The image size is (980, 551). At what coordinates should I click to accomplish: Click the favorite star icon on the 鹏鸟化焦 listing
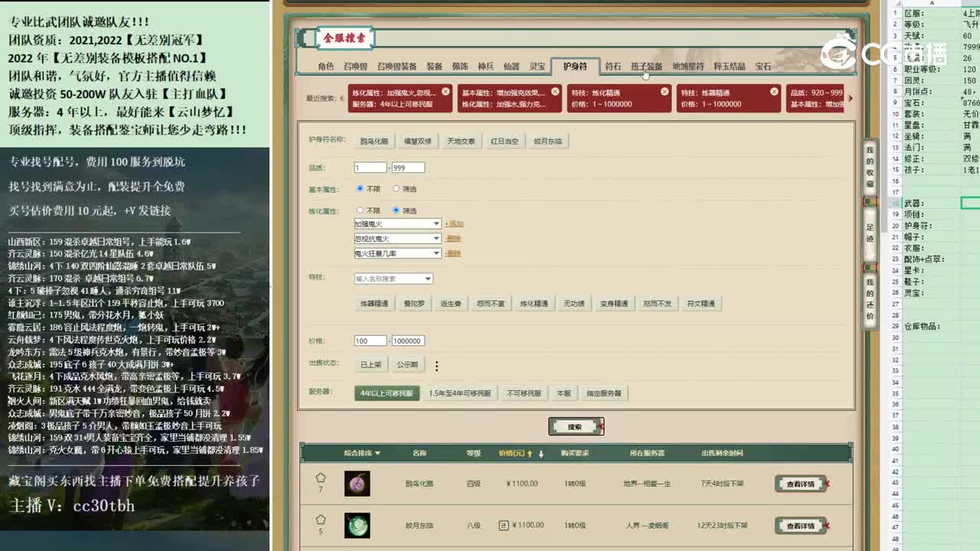click(321, 476)
